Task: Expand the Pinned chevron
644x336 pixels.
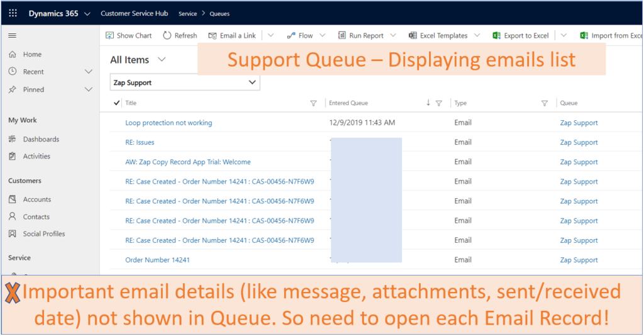Action: pos(88,89)
